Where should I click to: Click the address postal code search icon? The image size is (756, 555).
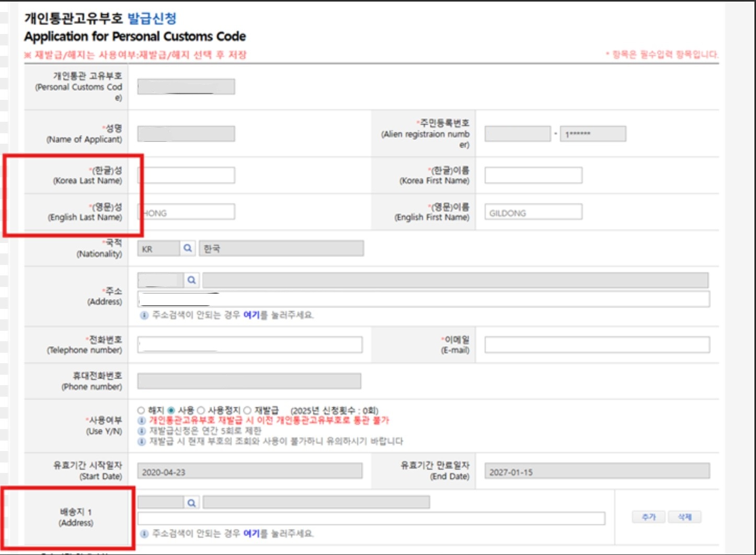[x=191, y=280]
